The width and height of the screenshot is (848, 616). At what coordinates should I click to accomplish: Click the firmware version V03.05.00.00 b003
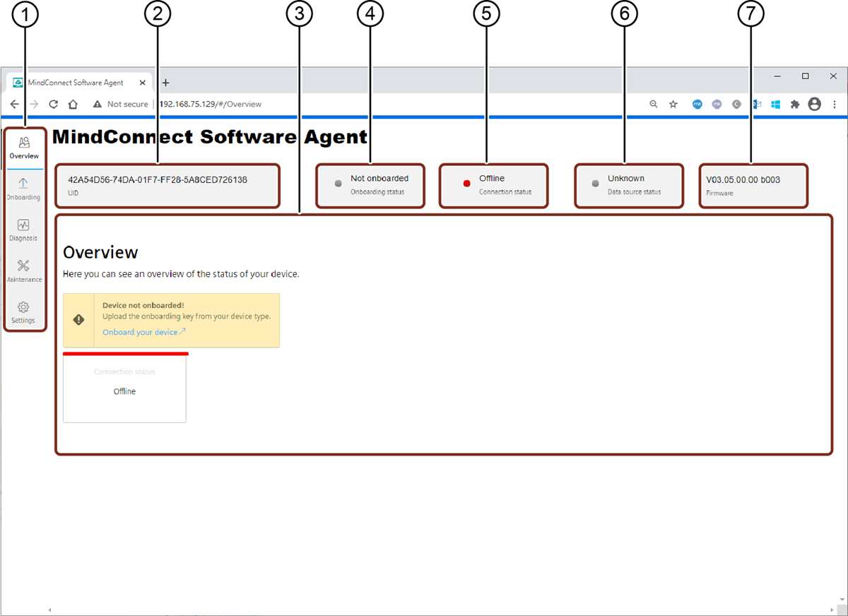pos(743,180)
